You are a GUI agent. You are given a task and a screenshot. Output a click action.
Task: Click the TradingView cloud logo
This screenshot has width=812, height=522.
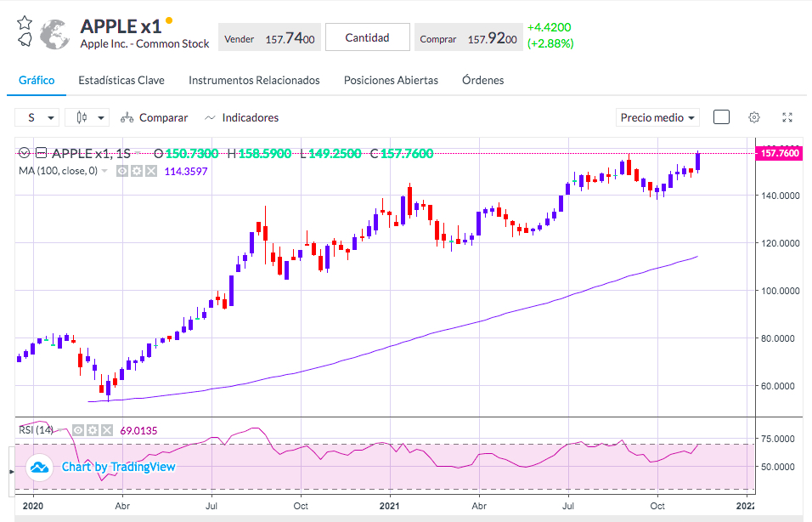tap(39, 467)
